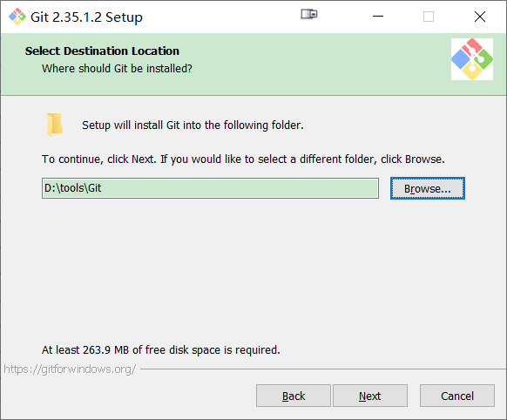Click the 'Where should Git be installed?' subtitle
The image size is (507, 420).
[x=117, y=69]
